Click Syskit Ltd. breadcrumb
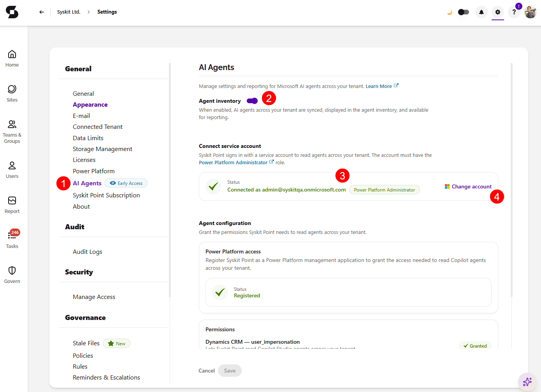This screenshot has width=541, height=392. (69, 12)
